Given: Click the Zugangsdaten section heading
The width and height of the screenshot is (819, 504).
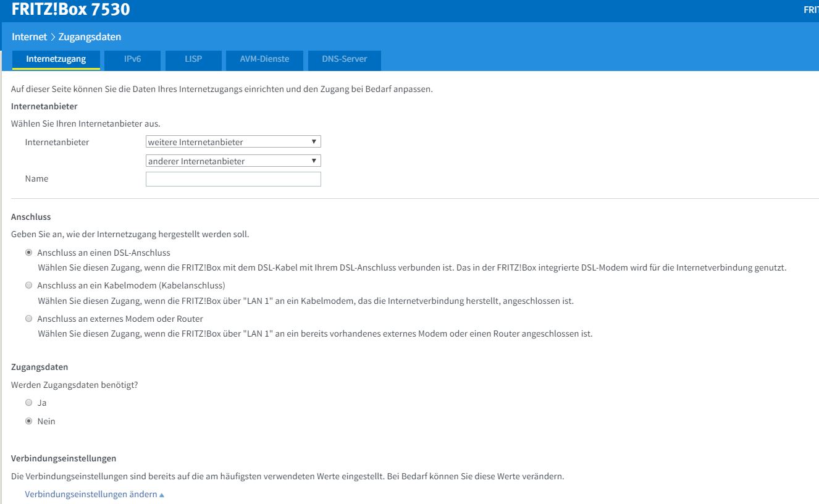Looking at the screenshot, I should click(x=40, y=367).
